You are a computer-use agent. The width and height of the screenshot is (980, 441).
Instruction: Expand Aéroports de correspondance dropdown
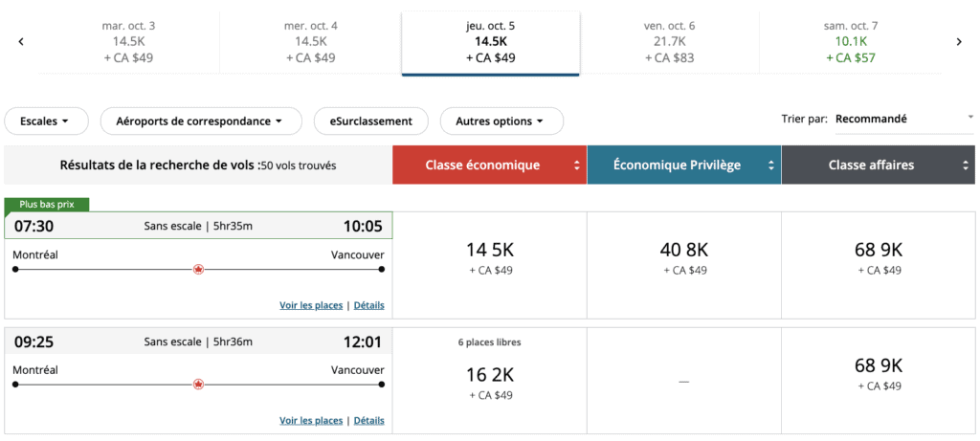click(200, 121)
